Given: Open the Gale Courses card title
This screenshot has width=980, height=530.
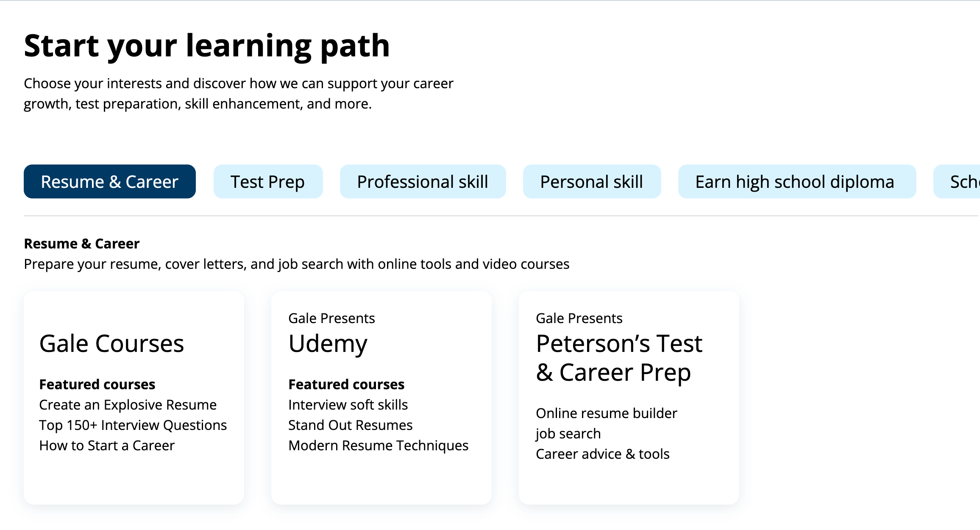Looking at the screenshot, I should [x=111, y=343].
